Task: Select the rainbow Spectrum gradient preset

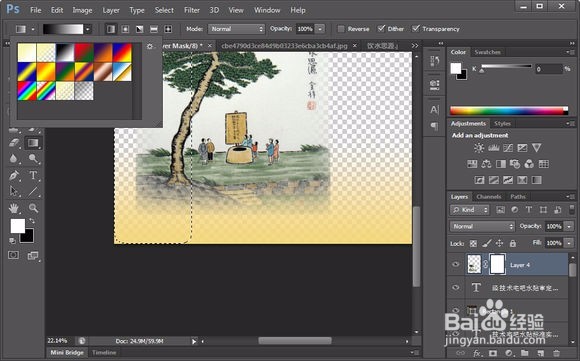Action: pyautogui.click(x=27, y=91)
